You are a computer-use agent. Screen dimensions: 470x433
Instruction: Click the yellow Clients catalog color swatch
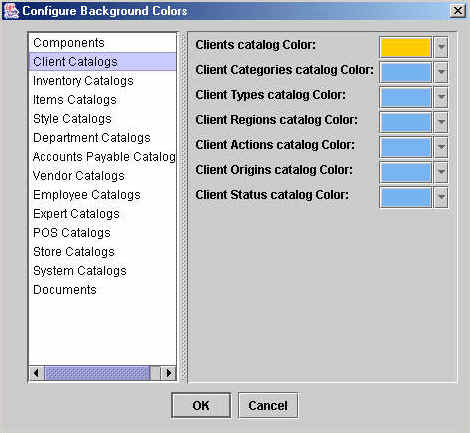[x=406, y=47]
